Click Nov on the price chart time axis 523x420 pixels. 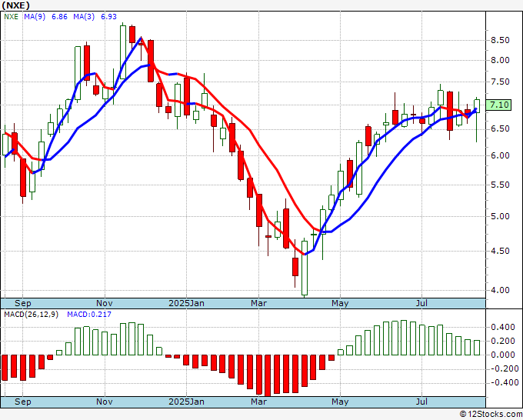click(x=105, y=303)
